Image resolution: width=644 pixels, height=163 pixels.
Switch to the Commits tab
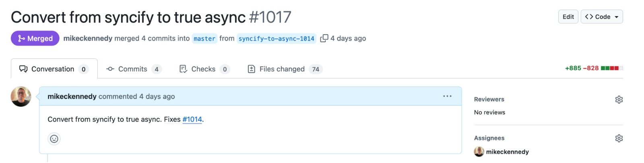[x=134, y=69]
